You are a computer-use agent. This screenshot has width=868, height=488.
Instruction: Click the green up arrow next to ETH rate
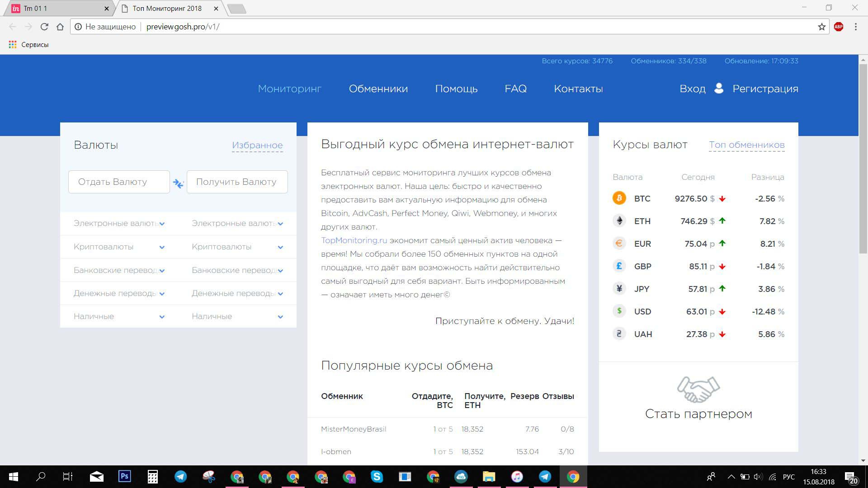pyautogui.click(x=722, y=221)
